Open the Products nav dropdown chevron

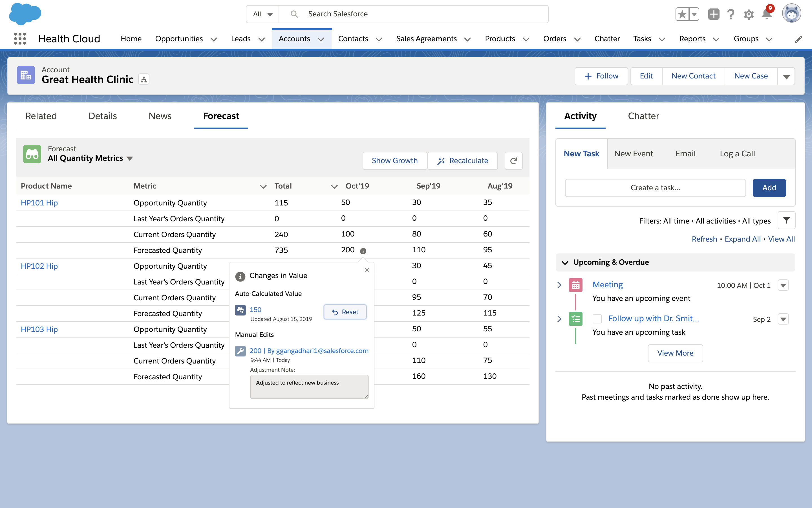pyautogui.click(x=526, y=39)
